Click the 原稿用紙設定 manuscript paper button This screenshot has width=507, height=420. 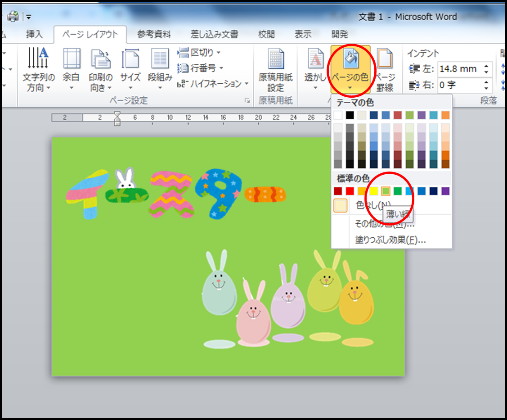pos(275,70)
